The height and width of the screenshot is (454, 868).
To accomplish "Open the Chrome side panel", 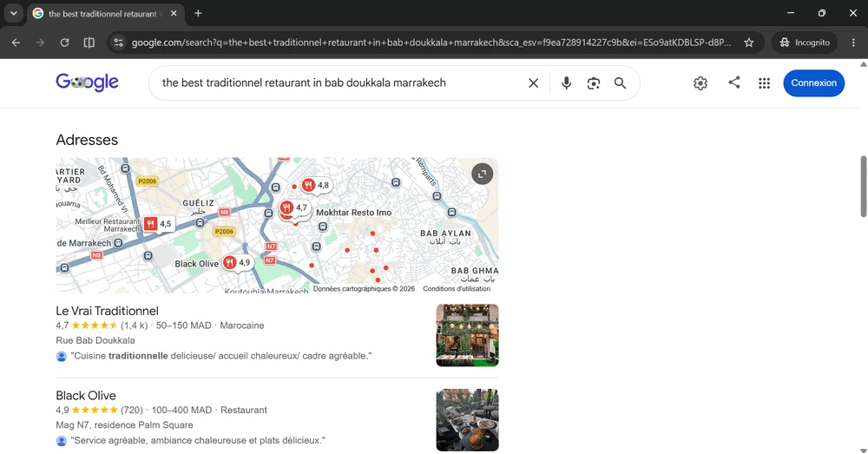I will pos(89,43).
